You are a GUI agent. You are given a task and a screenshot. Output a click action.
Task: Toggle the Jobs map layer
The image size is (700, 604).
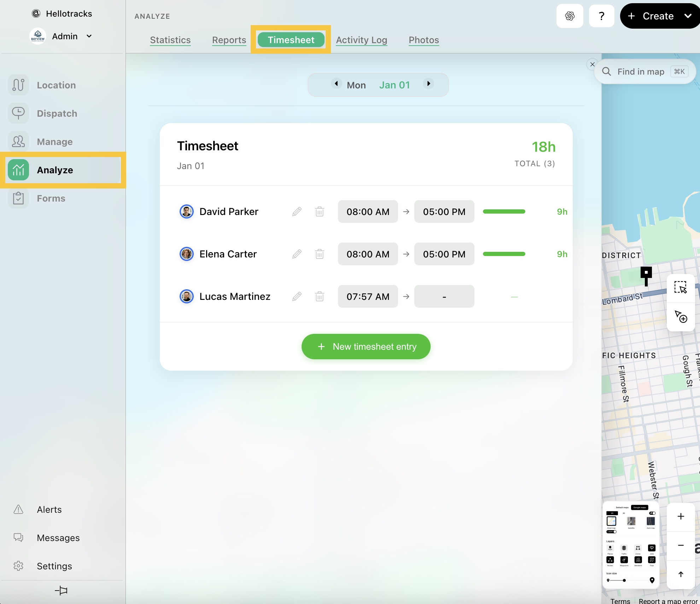point(652,548)
